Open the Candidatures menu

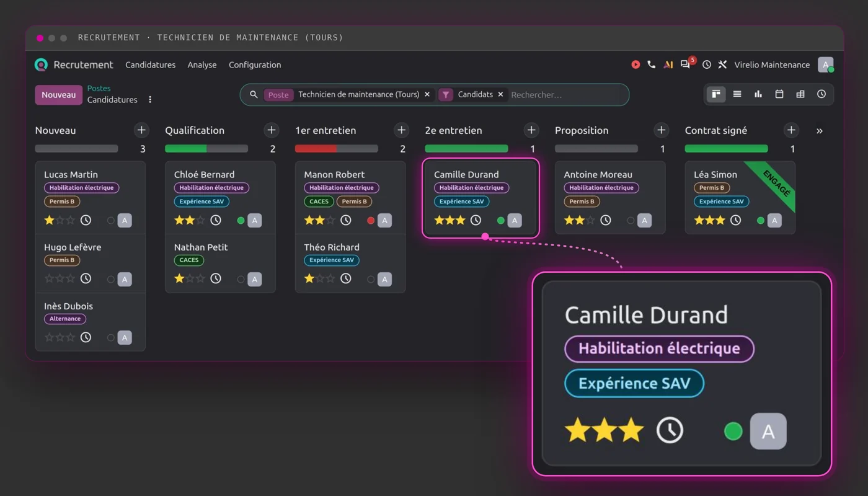pyautogui.click(x=150, y=64)
